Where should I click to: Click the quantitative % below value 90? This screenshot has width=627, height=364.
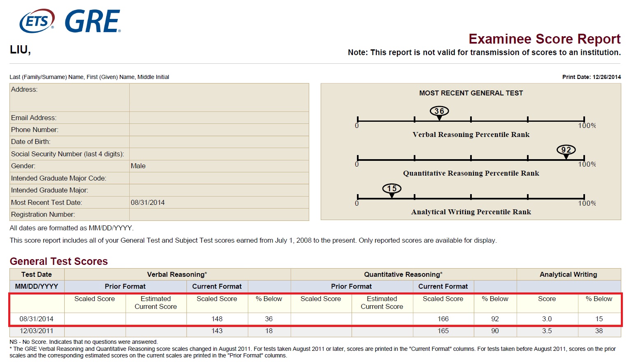[495, 331]
